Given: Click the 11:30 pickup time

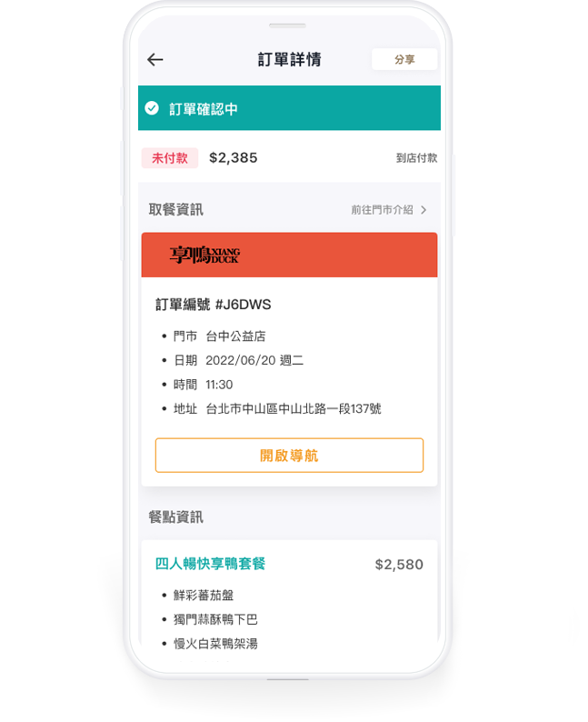Looking at the screenshot, I should [x=219, y=385].
